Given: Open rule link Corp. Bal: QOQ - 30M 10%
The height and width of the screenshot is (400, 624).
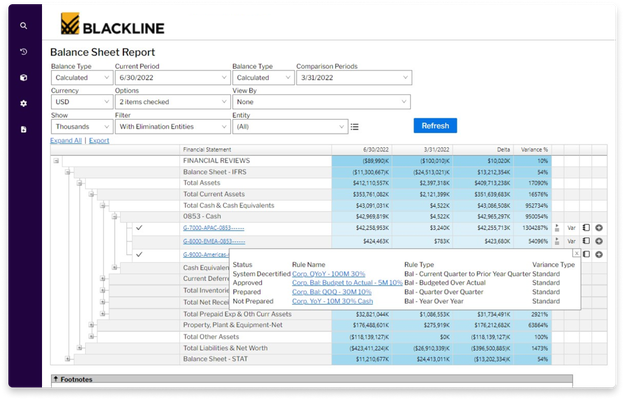Looking at the screenshot, I should tap(332, 292).
